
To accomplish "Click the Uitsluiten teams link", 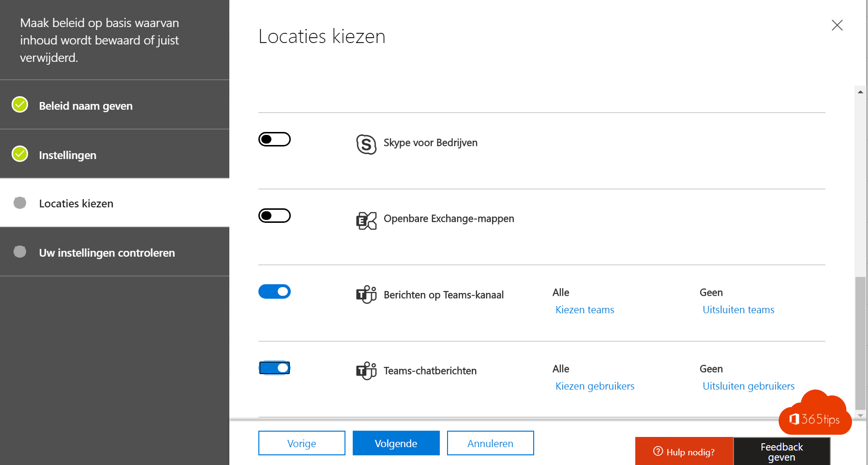I will tap(738, 310).
